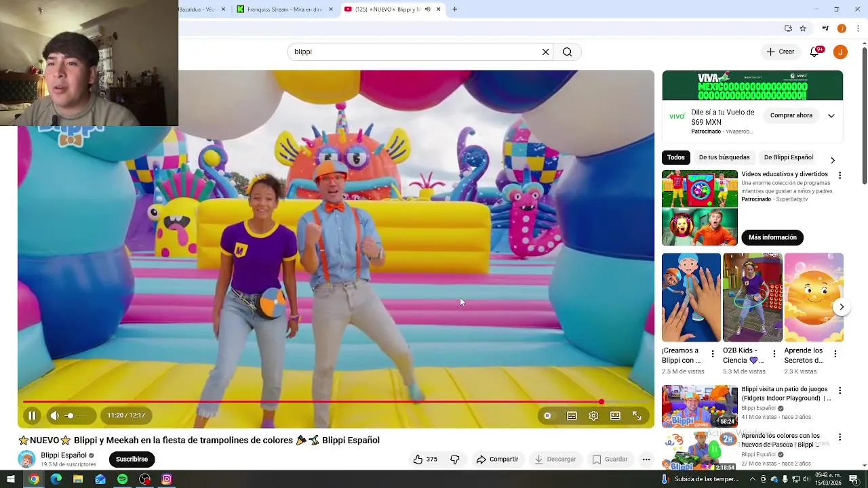
Task: Enter full screen mode in the player
Action: pyautogui.click(x=637, y=416)
